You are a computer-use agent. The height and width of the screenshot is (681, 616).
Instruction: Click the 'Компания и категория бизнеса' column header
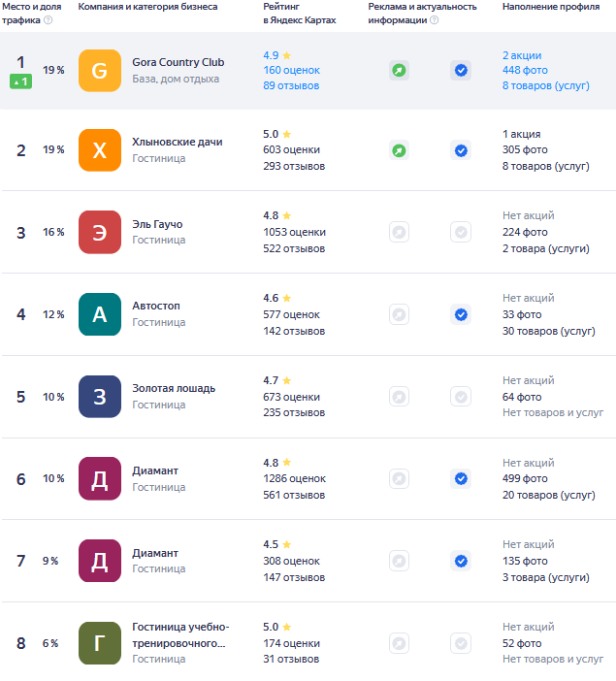pyautogui.click(x=147, y=7)
